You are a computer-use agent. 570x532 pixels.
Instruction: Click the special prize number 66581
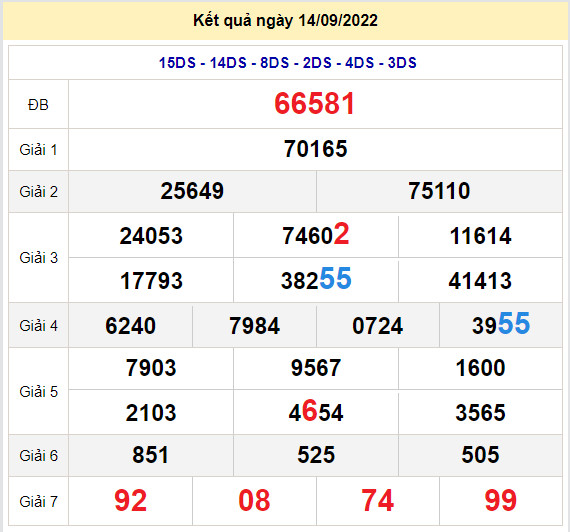[x=314, y=104]
